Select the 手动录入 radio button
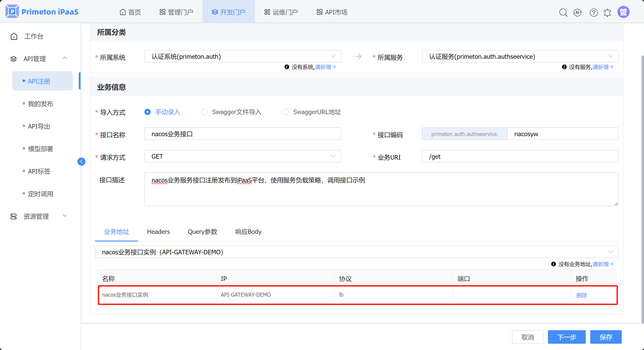Viewport: 644px width, 350px height. 148,112
